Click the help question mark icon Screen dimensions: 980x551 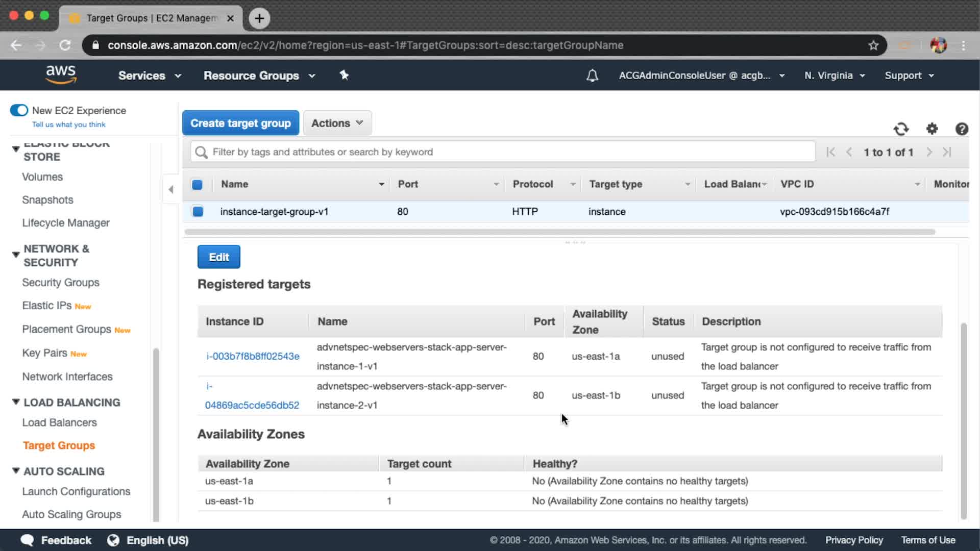point(962,129)
